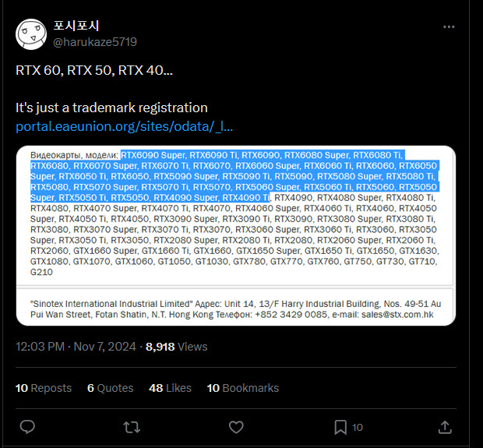Toggle the bookmark icon showing 10
This screenshot has width=483, height=448.
pyautogui.click(x=340, y=428)
